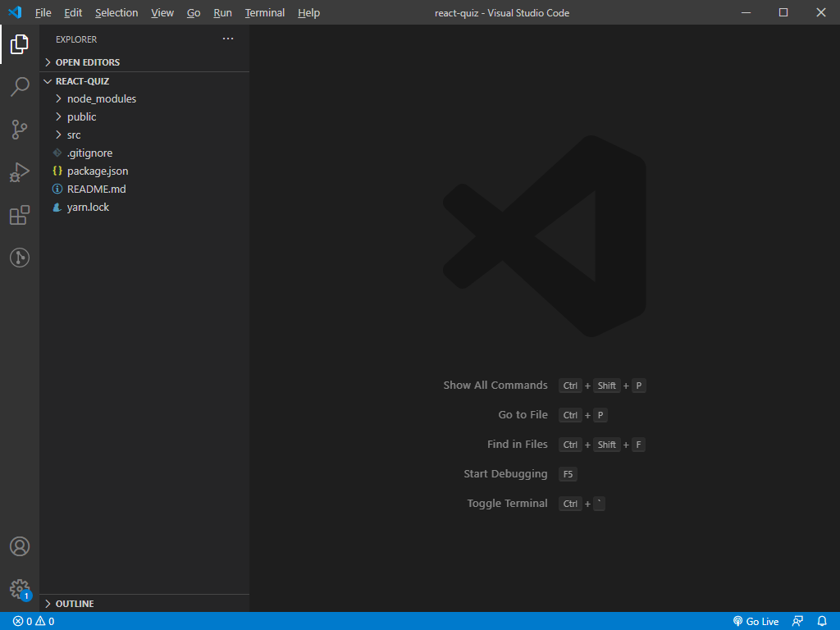Start server with Go Live

click(x=756, y=622)
